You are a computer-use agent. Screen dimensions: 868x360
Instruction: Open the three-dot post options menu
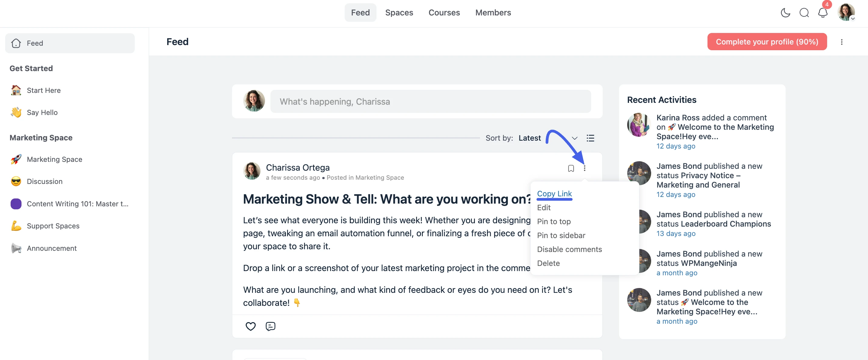coord(584,168)
